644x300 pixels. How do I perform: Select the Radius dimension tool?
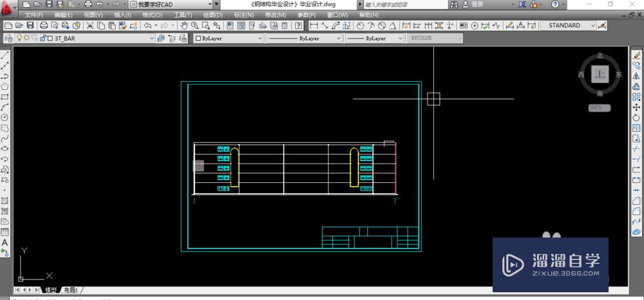[x=360, y=26]
